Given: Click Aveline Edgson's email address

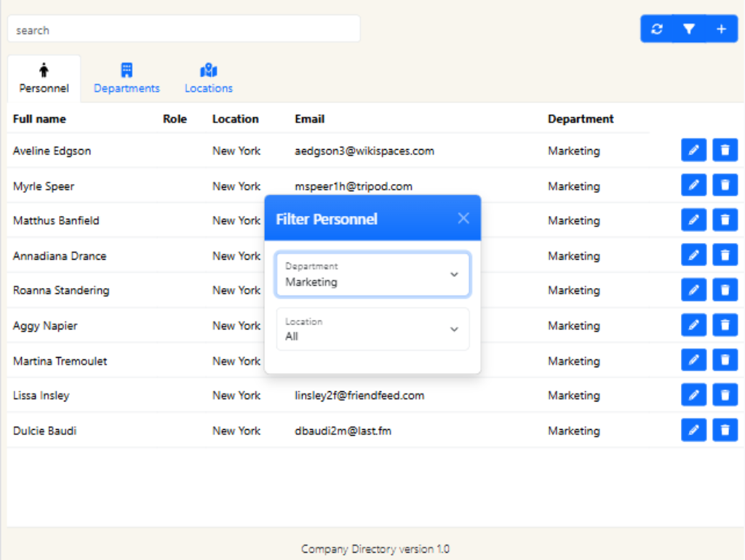Looking at the screenshot, I should 364,151.
